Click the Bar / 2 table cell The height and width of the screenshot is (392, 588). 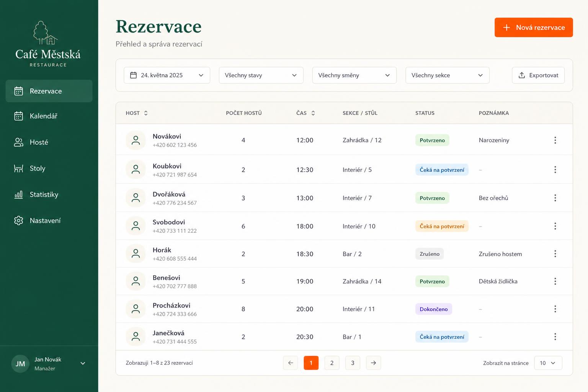click(352, 254)
